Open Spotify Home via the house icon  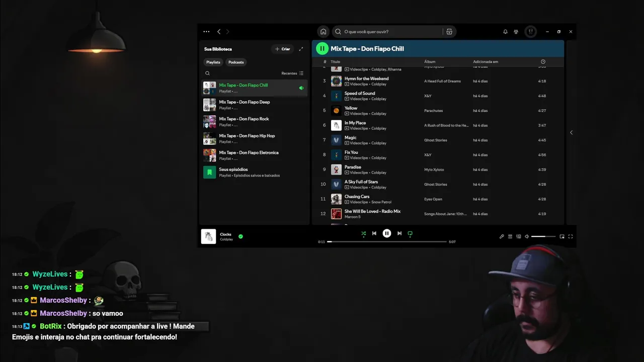[x=324, y=32]
